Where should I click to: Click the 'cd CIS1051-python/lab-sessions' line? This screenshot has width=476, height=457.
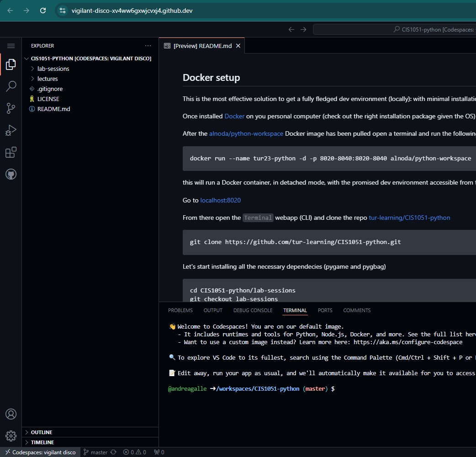pyautogui.click(x=243, y=290)
